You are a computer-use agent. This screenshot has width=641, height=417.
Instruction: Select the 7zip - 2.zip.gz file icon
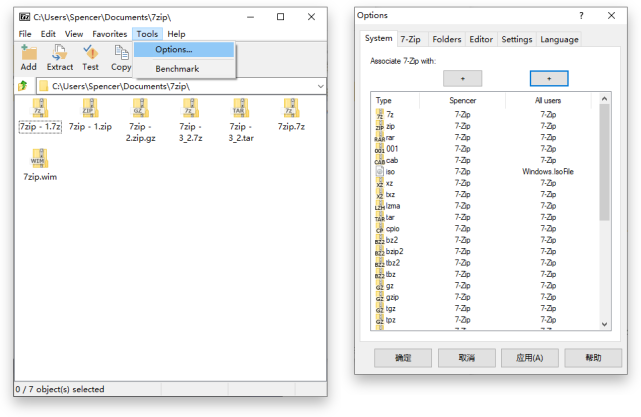pos(140,108)
